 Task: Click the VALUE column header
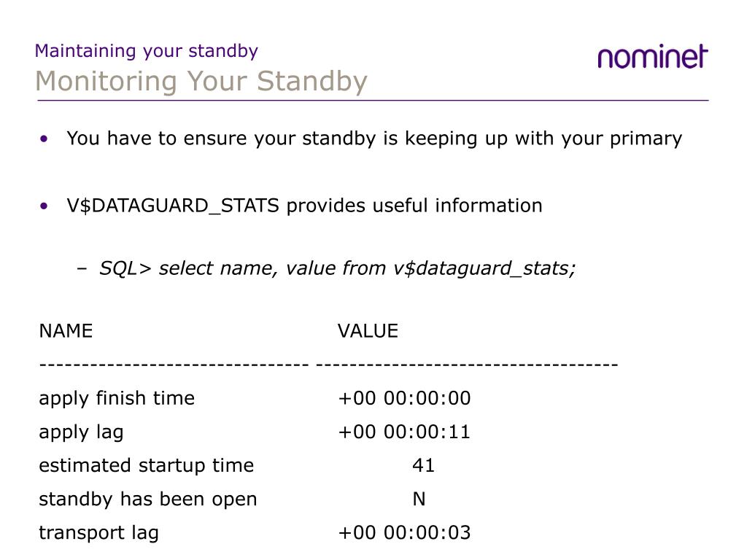pos(368,331)
